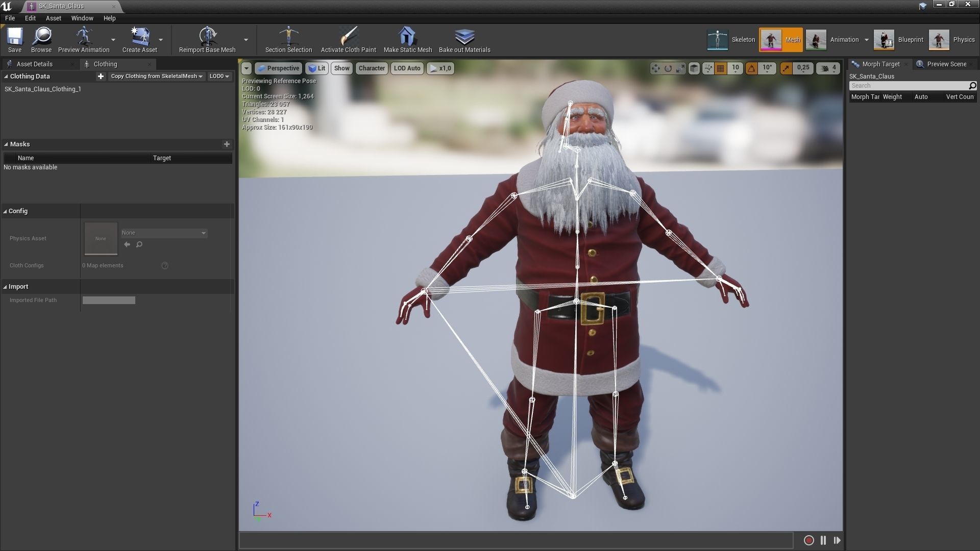Collapse the Import section
This screenshot has height=551, width=980.
(x=5, y=287)
